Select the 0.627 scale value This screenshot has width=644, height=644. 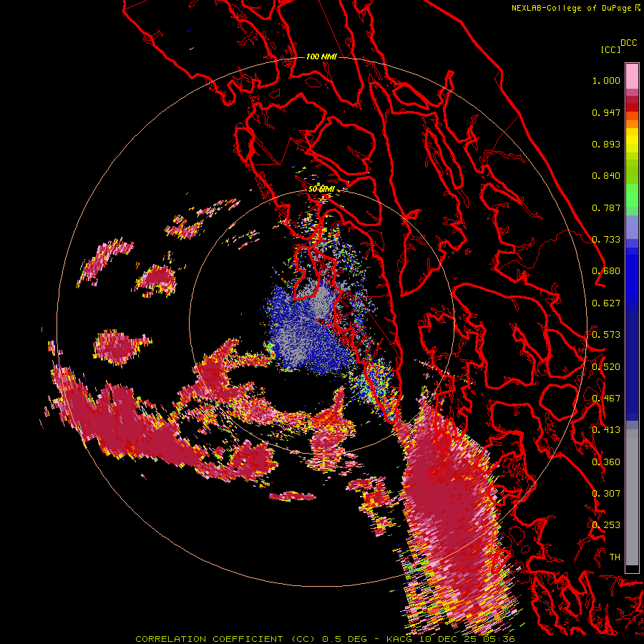pyautogui.click(x=606, y=303)
